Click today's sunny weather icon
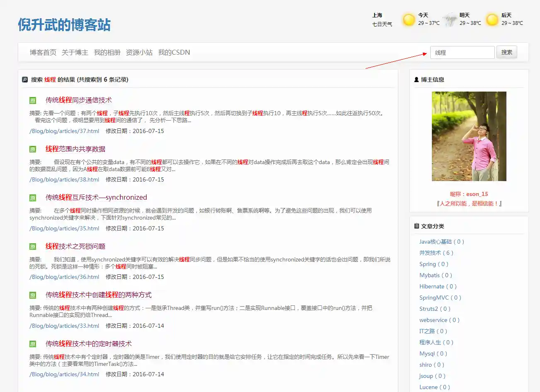The image size is (540, 392). (408, 20)
